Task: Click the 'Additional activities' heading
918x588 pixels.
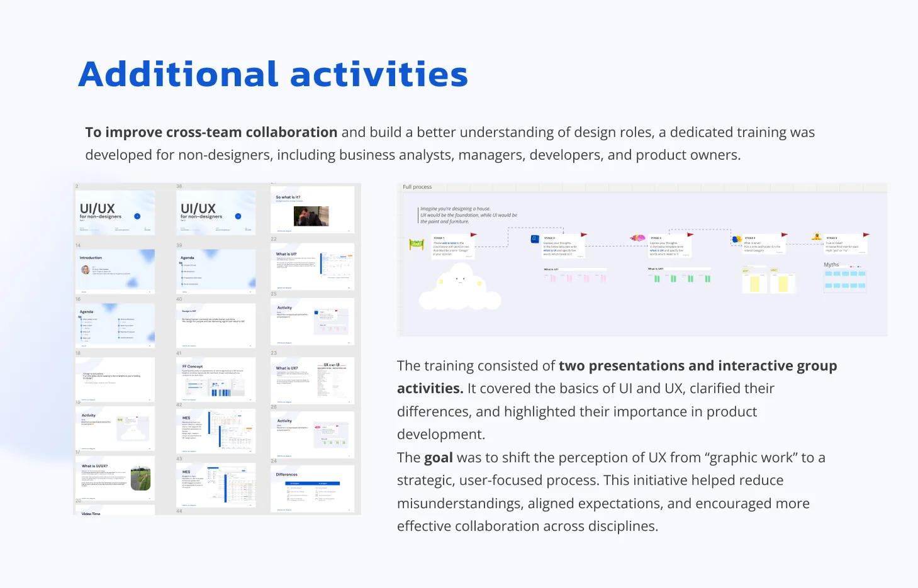Action: (273, 74)
